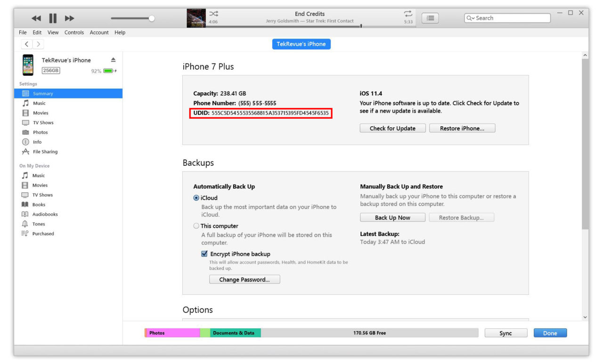Select Summary in Settings sidebar

pyautogui.click(x=68, y=93)
